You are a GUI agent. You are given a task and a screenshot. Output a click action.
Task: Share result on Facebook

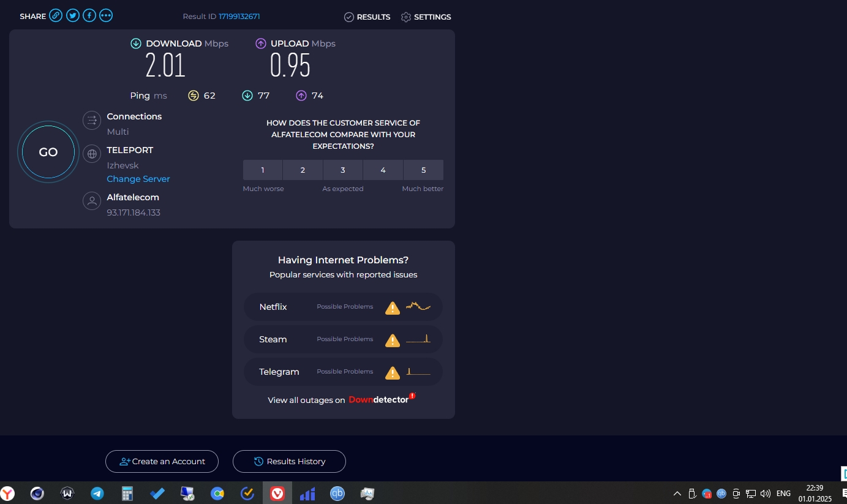pyautogui.click(x=89, y=16)
